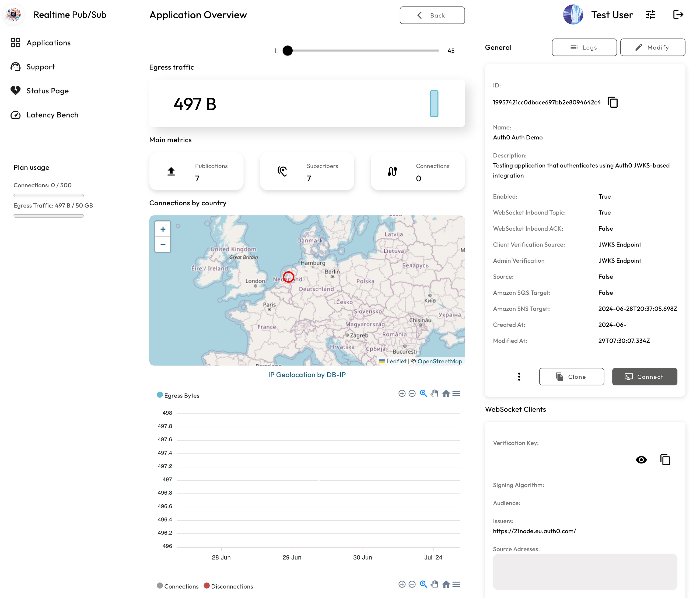Copy the application ID
Image resolution: width=700 pixels, height=598 pixels.
[x=613, y=102]
